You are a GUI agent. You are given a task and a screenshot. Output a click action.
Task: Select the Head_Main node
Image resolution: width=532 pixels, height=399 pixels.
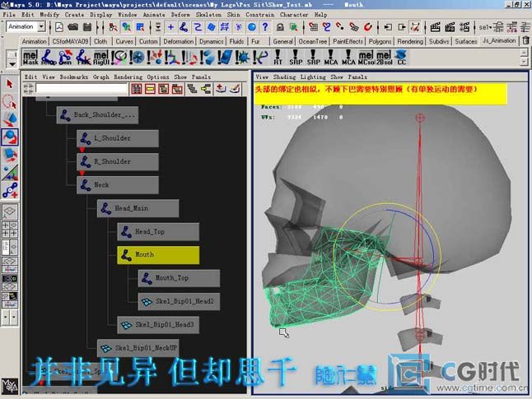coord(138,208)
